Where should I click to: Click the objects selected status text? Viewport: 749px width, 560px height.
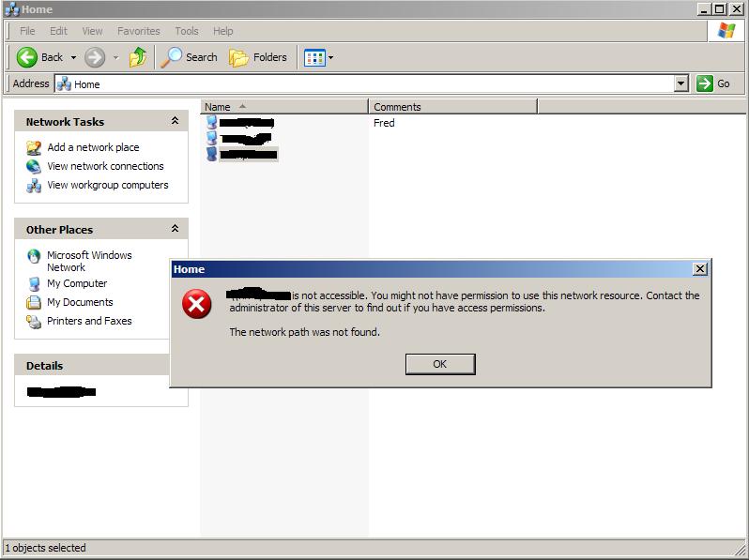click(45, 548)
